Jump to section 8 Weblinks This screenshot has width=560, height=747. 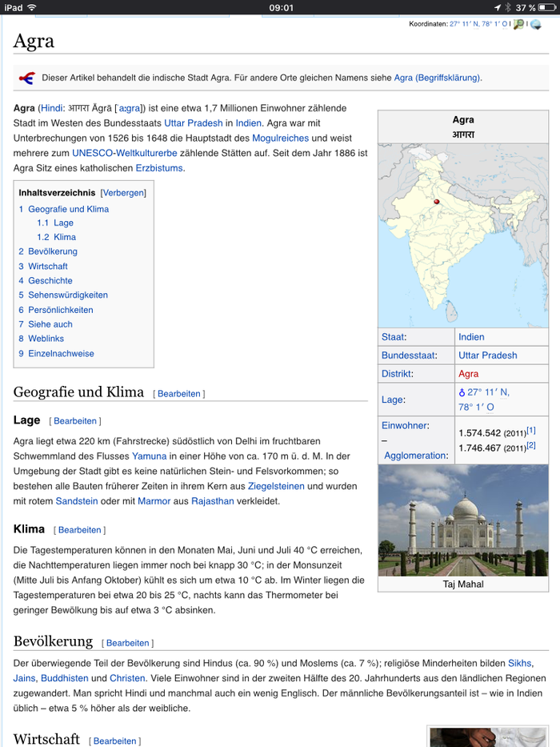click(x=41, y=339)
